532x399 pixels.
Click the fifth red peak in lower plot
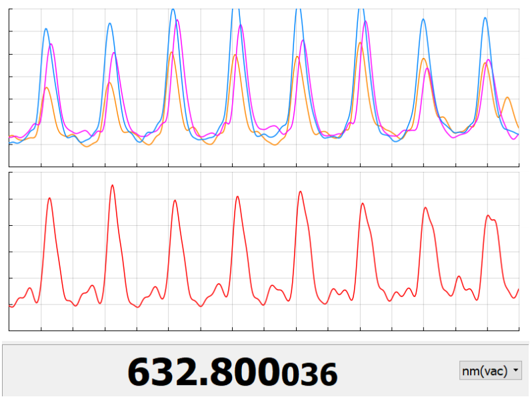pyautogui.click(x=300, y=192)
